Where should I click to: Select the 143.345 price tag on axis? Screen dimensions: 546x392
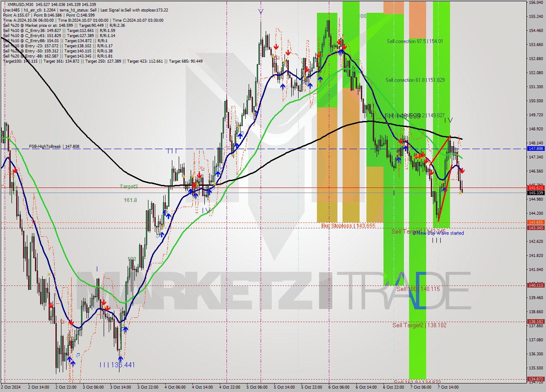coord(536,228)
